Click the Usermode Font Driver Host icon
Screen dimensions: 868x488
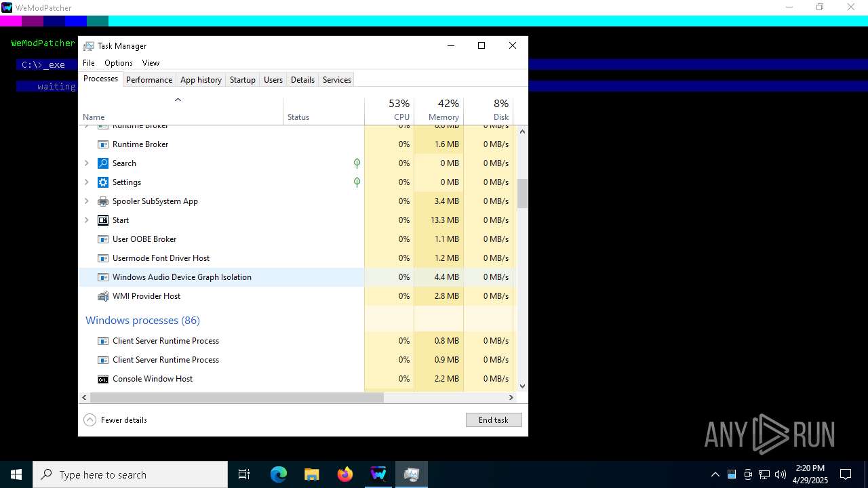(x=103, y=258)
